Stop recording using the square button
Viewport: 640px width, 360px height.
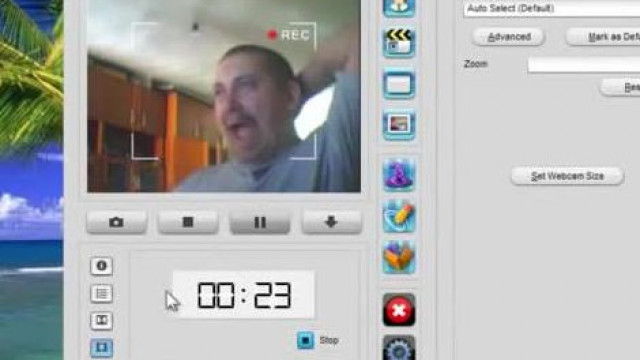[x=188, y=222]
